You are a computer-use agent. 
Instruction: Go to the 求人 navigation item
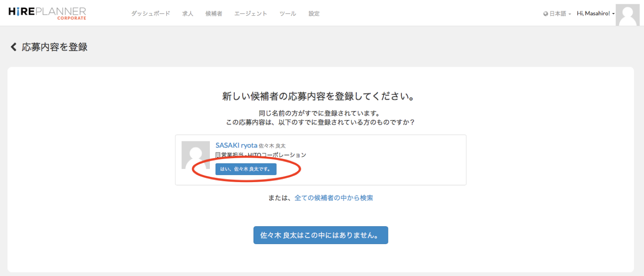click(x=188, y=14)
